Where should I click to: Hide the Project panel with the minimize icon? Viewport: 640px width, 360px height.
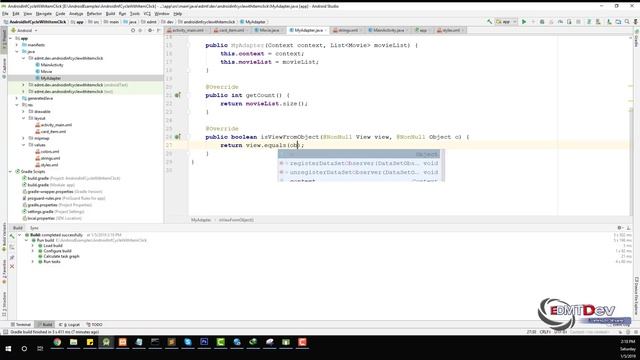click(158, 30)
